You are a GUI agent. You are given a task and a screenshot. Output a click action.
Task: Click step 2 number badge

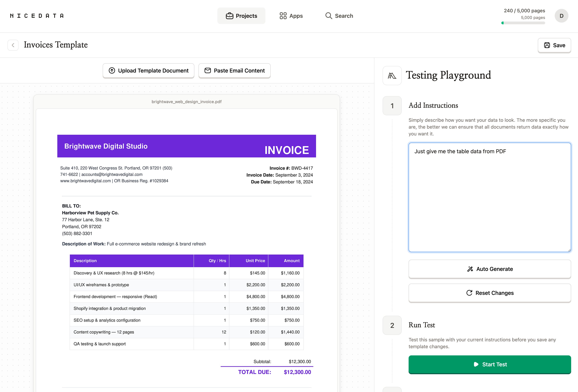point(392,325)
